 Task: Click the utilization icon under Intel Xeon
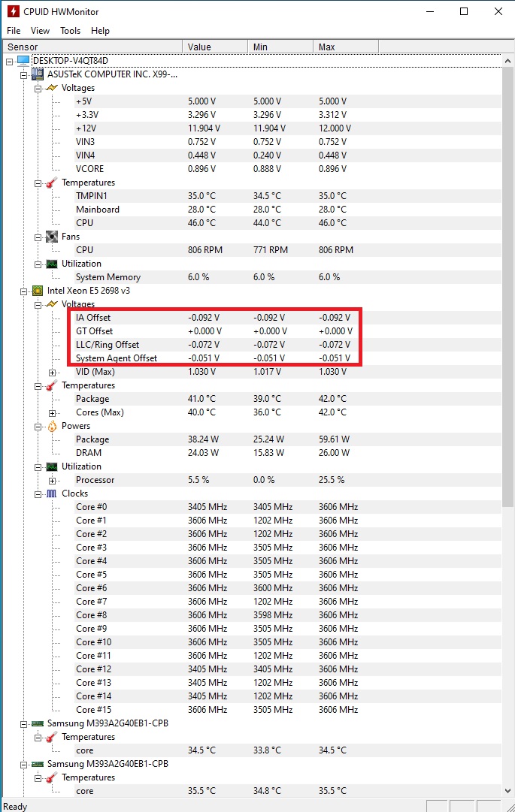pos(52,466)
